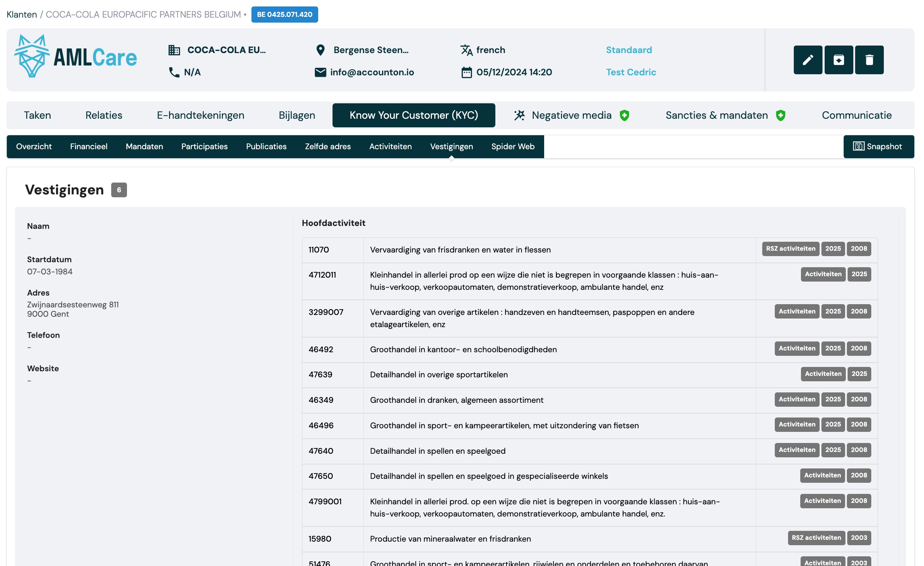Open the Snapshot button

(x=878, y=147)
